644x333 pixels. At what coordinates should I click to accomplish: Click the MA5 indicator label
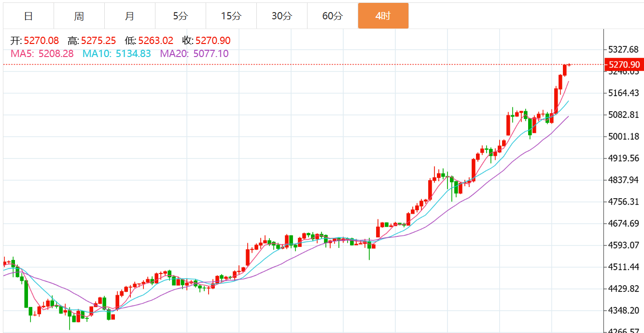click(42, 54)
